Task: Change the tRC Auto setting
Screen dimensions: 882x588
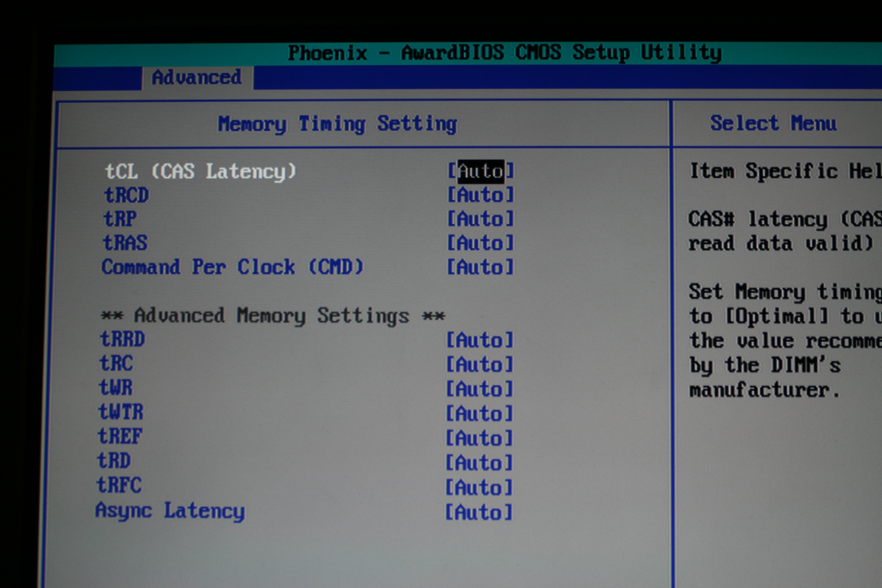Action: click(x=480, y=365)
